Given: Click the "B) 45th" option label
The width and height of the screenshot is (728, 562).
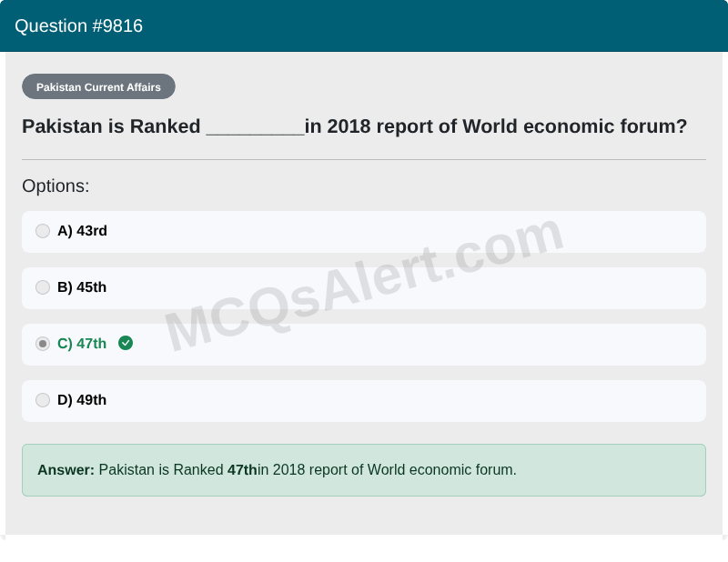Looking at the screenshot, I should pos(82,287).
